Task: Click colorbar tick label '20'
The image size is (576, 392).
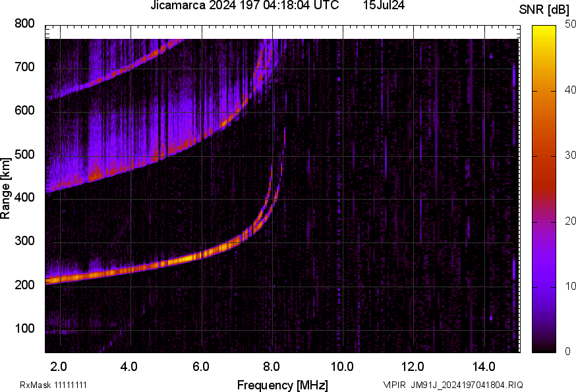Action: coord(570,221)
